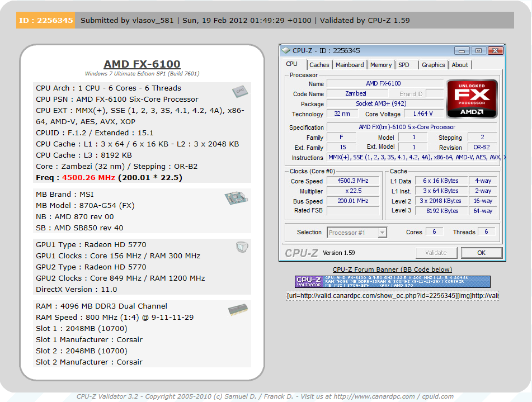Open the Graphics tab

[x=434, y=65]
